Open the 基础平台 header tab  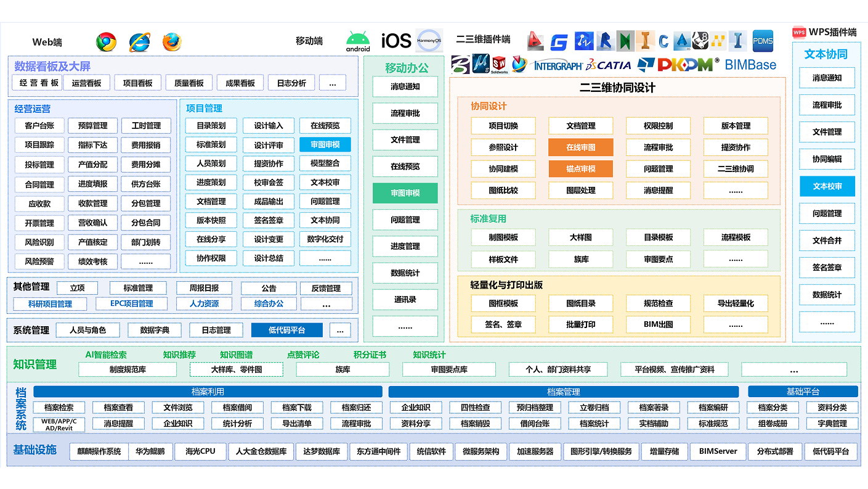point(803,392)
